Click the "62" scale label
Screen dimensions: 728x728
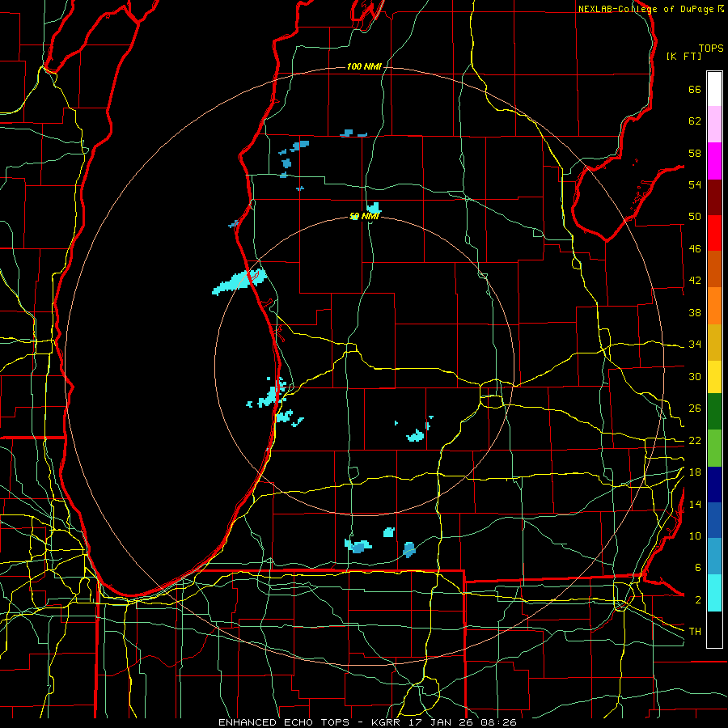click(695, 121)
